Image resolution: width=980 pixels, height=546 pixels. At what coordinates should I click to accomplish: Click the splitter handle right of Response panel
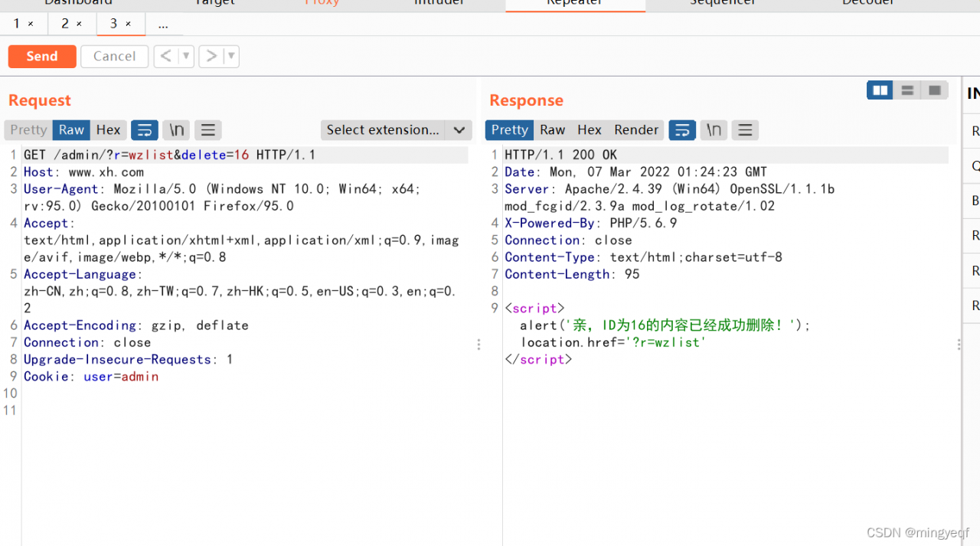(x=959, y=345)
